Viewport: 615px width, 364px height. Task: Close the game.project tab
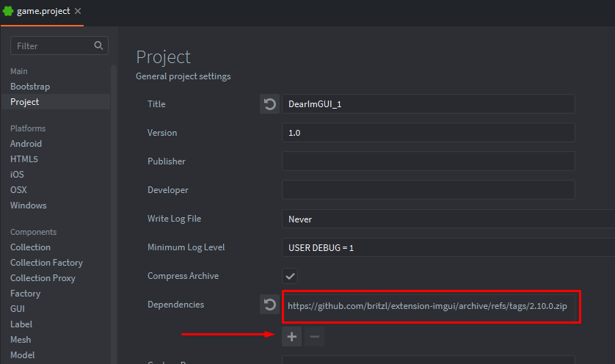coord(78,12)
